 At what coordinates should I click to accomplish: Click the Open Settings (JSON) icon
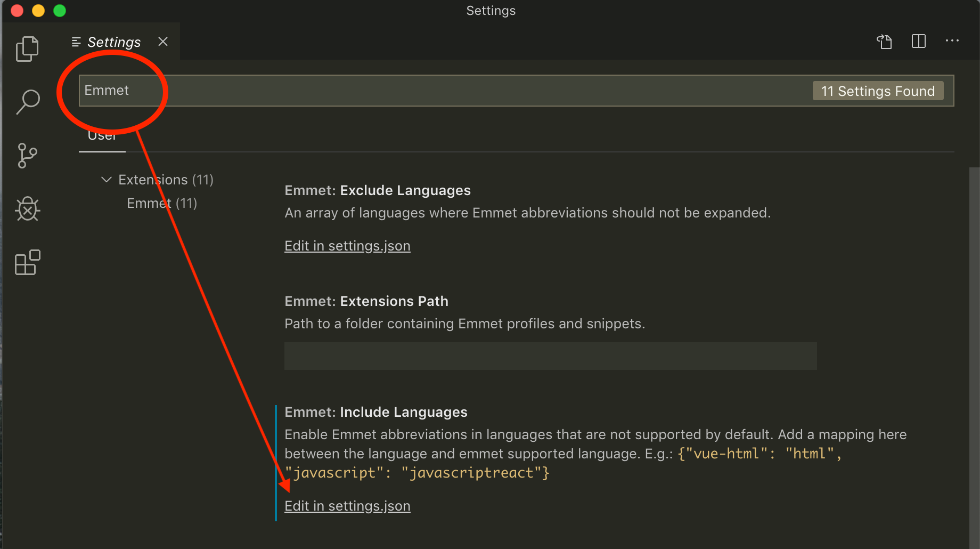tap(884, 41)
